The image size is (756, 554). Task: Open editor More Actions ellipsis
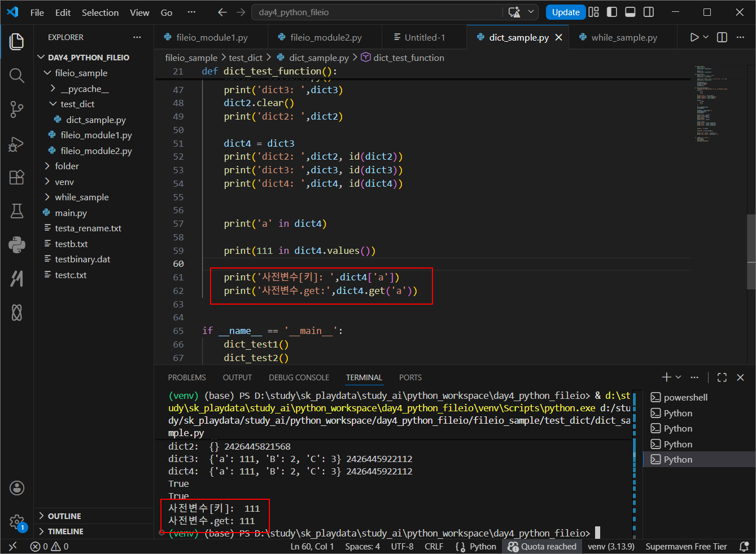(x=740, y=37)
